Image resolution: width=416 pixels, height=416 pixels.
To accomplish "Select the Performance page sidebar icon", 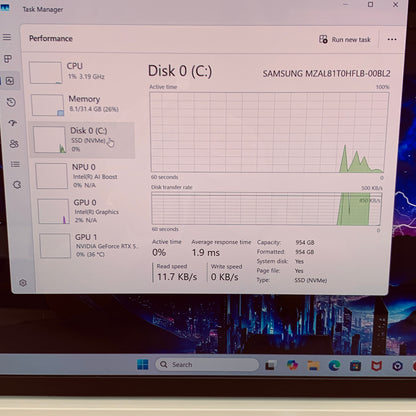I will pyautogui.click(x=10, y=81).
